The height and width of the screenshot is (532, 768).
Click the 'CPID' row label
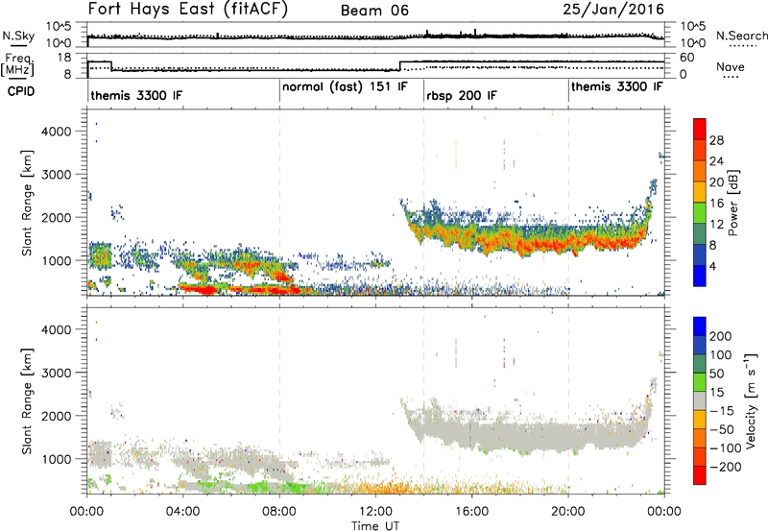pos(21,91)
